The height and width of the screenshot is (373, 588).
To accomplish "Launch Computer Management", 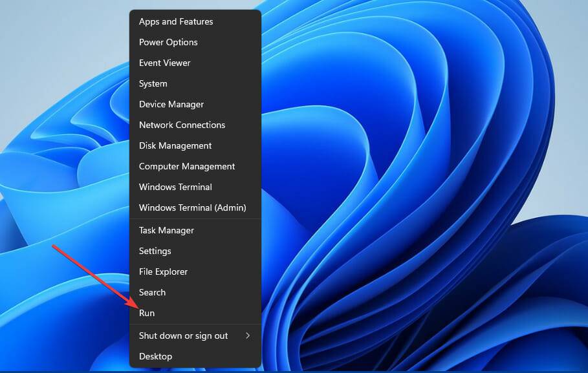I will 195,166.
